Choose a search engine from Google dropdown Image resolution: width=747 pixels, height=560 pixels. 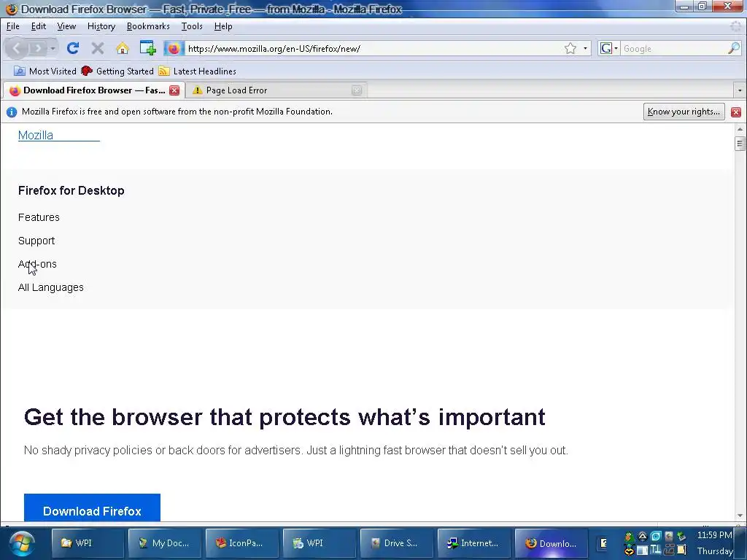pos(608,48)
